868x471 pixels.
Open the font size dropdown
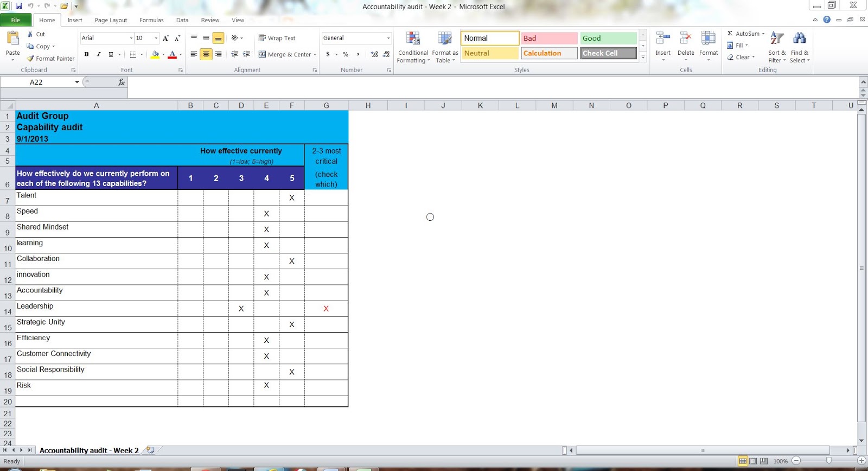(x=156, y=38)
